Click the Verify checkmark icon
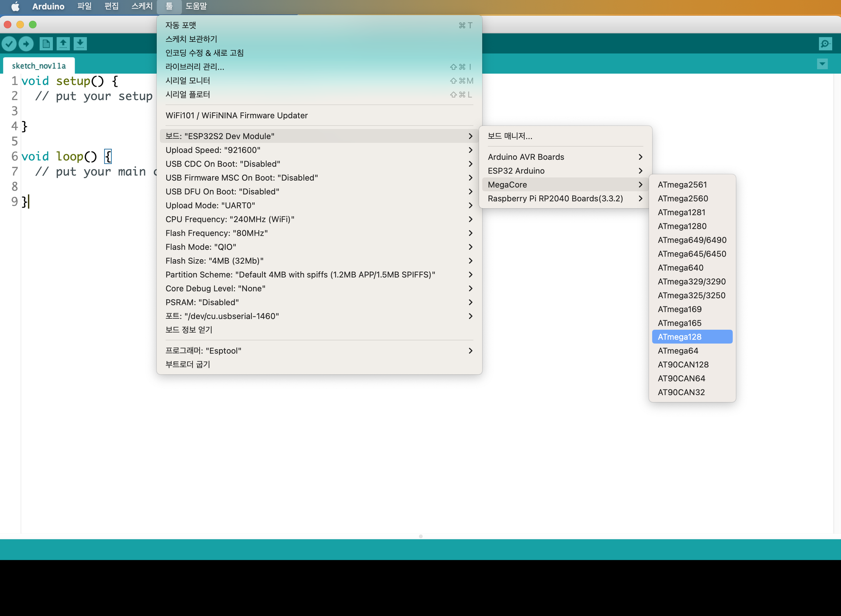841x616 pixels. (9, 44)
